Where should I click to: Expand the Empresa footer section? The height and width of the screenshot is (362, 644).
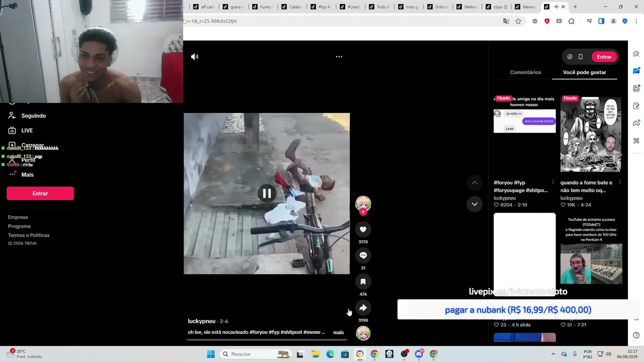(18, 217)
